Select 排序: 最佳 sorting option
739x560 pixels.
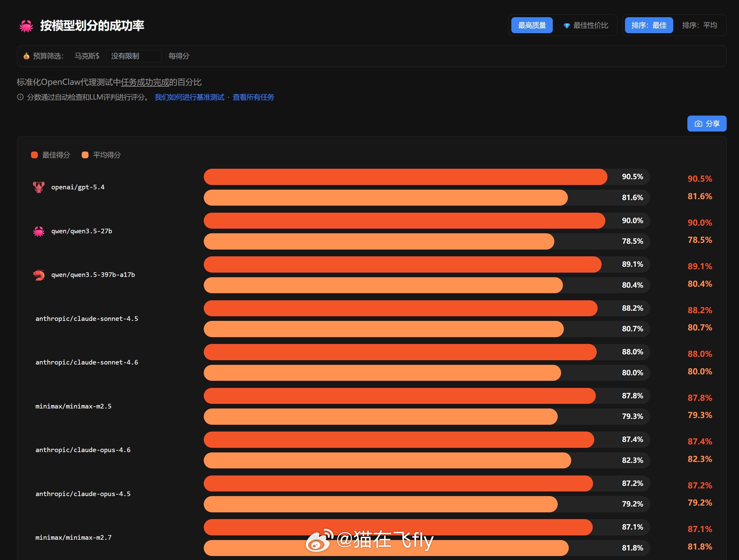coord(649,26)
